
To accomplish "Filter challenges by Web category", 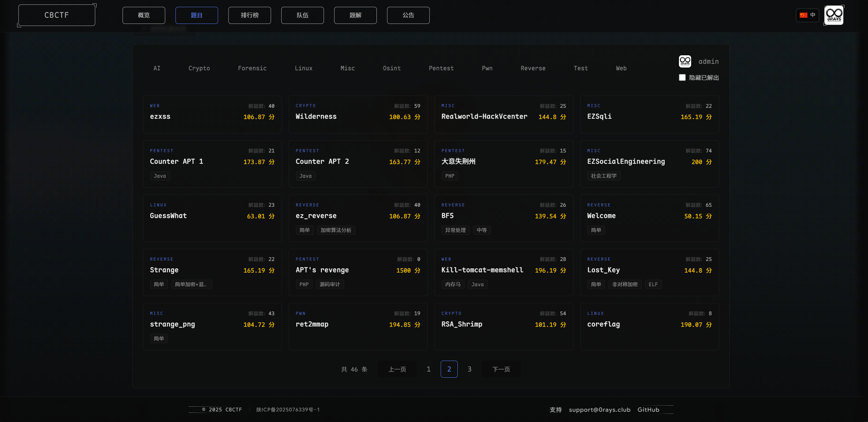I will click(x=621, y=68).
